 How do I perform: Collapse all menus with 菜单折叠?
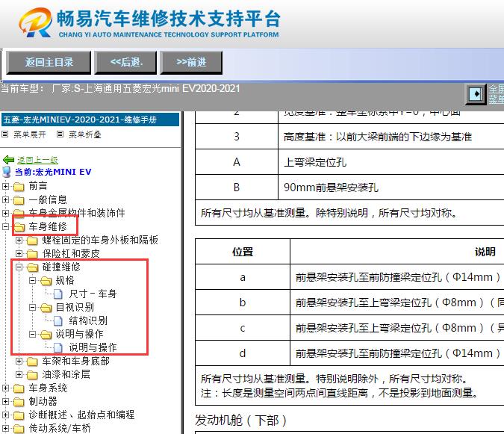point(85,134)
